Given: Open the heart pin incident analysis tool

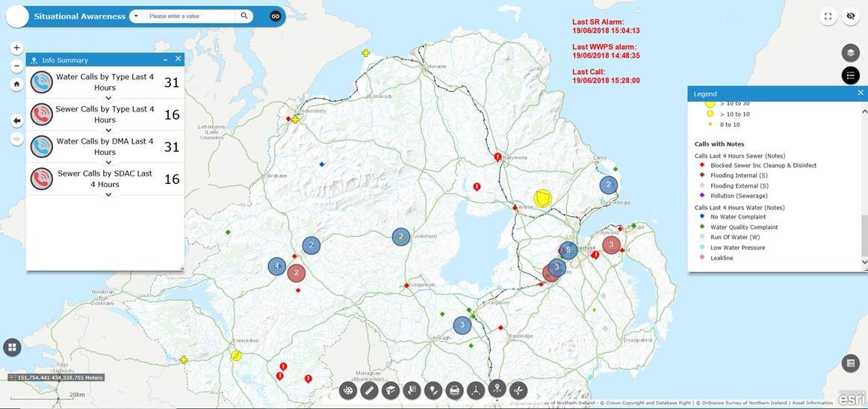Looking at the screenshot, I should coord(497,390).
